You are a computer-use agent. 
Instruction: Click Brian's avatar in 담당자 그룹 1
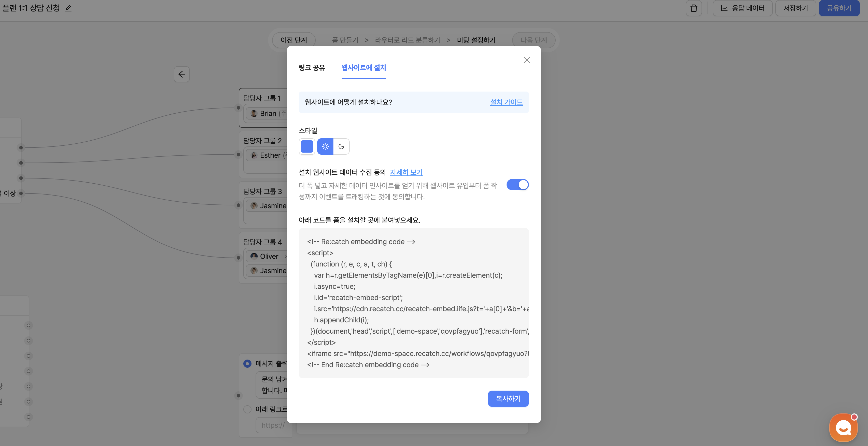(254, 113)
